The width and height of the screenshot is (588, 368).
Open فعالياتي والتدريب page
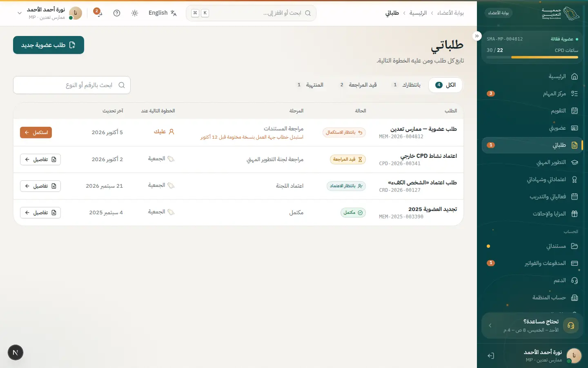point(532,197)
